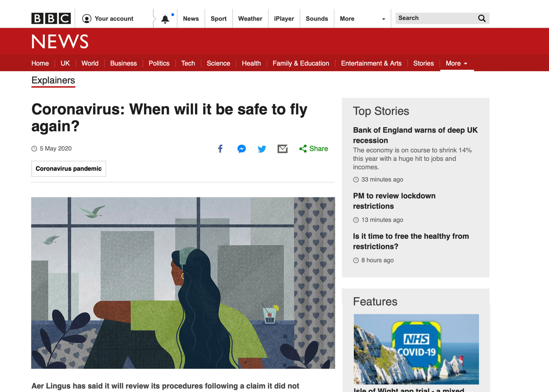The width and height of the screenshot is (549, 392).
Task: Open notifications bell icon
Action: point(165,19)
